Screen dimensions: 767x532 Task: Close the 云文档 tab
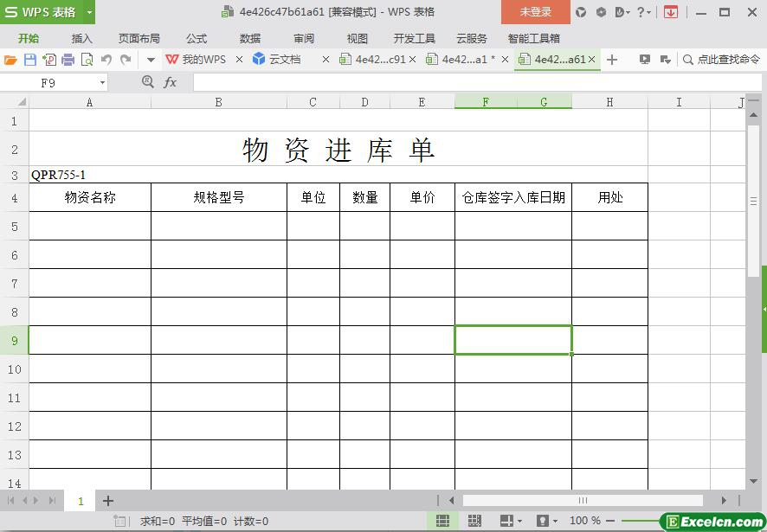pyautogui.click(x=325, y=60)
